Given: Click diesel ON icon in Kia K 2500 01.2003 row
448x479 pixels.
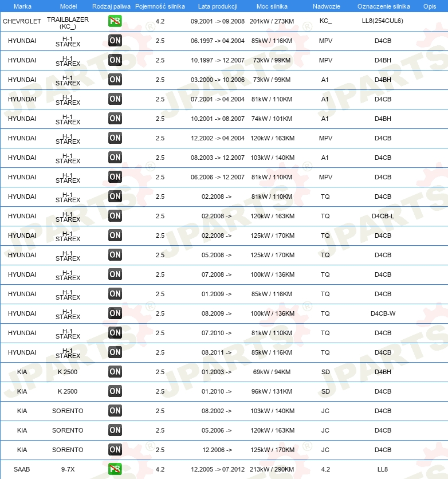Looking at the screenshot, I should point(115,372).
